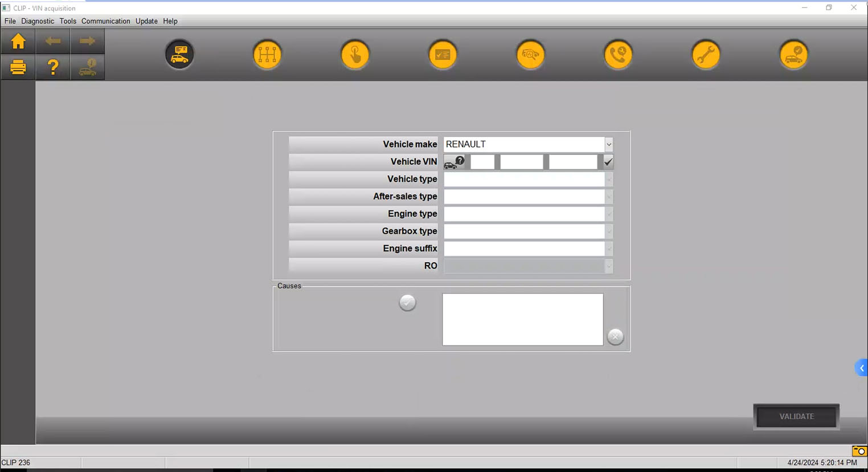This screenshot has width=868, height=472.
Task: Open the After-sales type dropdown
Action: coord(609,197)
